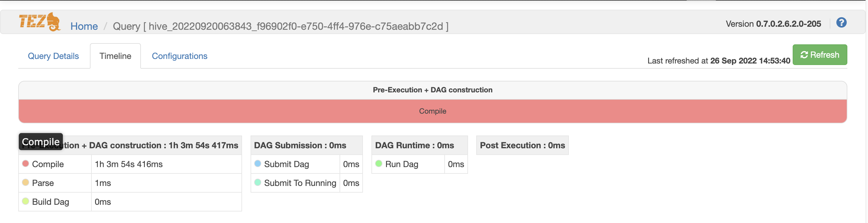Open the Configurations tab

[x=179, y=56]
